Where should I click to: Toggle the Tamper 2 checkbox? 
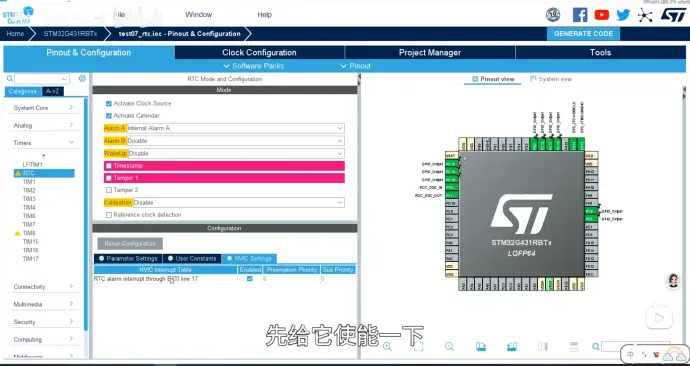click(x=109, y=190)
